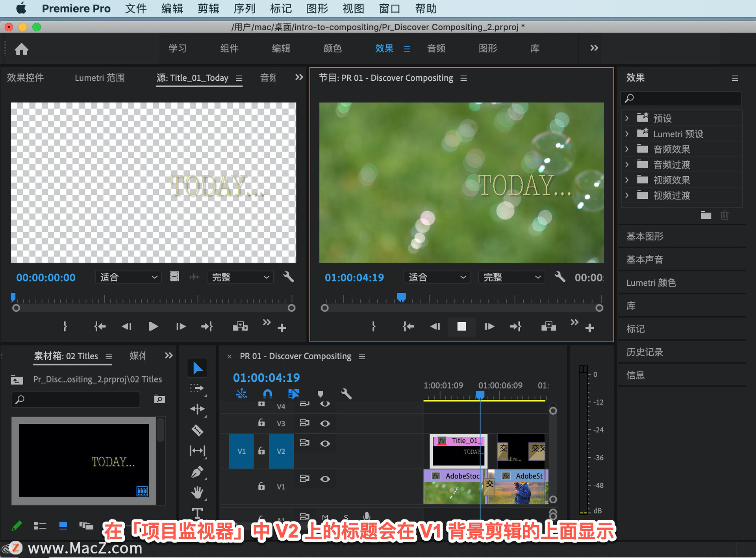
Task: Click New Custom Bin icon in Effects panel
Action: pyautogui.click(x=706, y=215)
